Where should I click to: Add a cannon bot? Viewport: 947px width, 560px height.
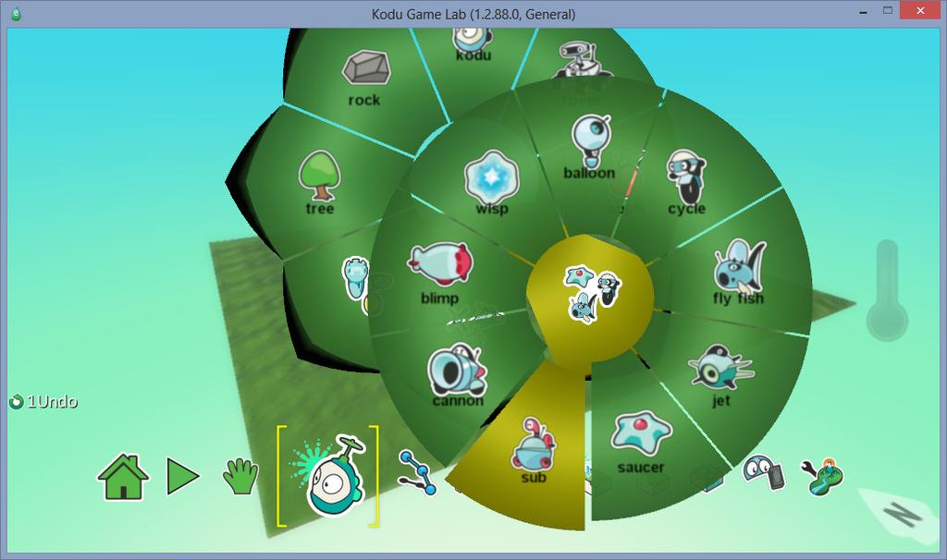(x=457, y=369)
